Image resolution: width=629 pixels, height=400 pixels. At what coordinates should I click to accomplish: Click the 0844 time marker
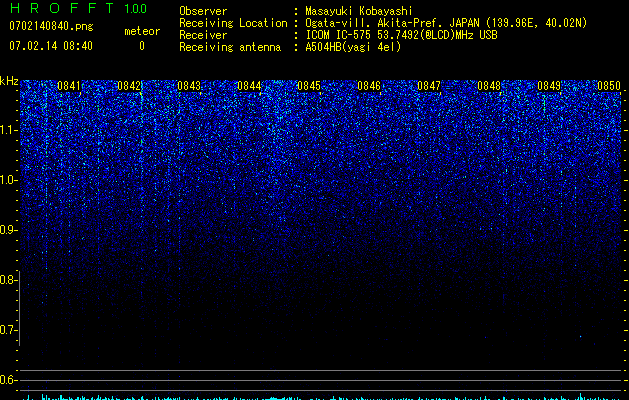point(249,86)
